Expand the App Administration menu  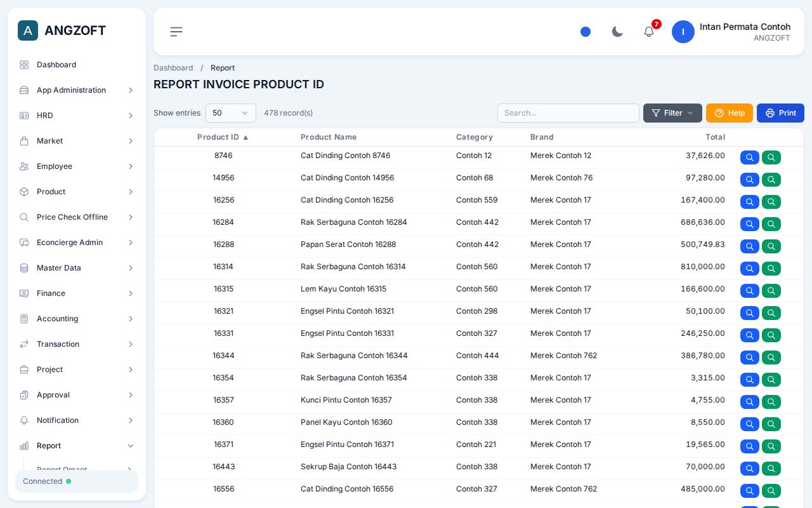pos(77,90)
